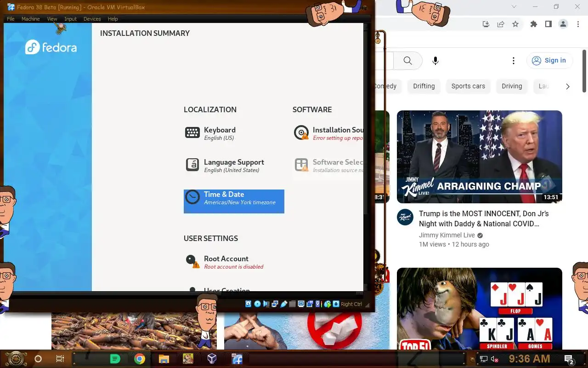Select the Driving category chip
The height and width of the screenshot is (368, 588).
(512, 86)
